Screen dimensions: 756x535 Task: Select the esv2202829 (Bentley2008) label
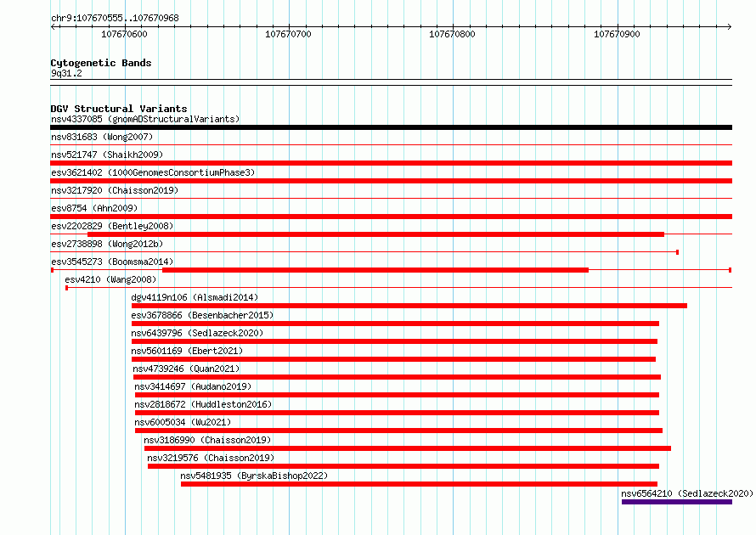(112, 226)
